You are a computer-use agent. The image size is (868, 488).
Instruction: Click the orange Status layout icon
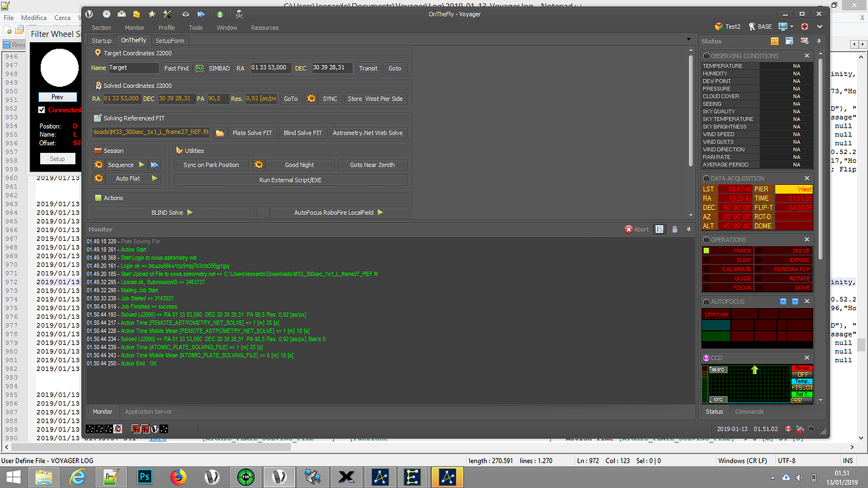coord(774,41)
